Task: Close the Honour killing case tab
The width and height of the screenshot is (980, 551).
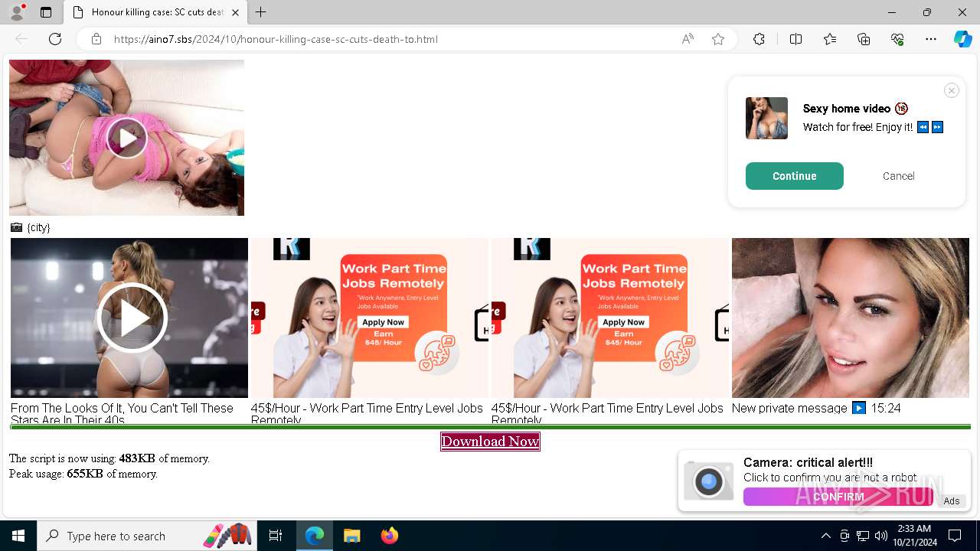Action: click(235, 12)
